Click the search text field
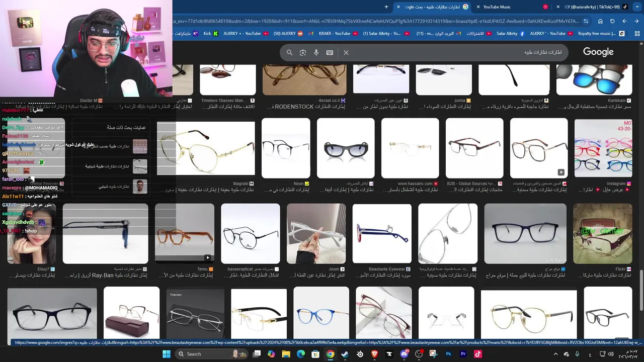The image size is (644, 362). point(458,52)
